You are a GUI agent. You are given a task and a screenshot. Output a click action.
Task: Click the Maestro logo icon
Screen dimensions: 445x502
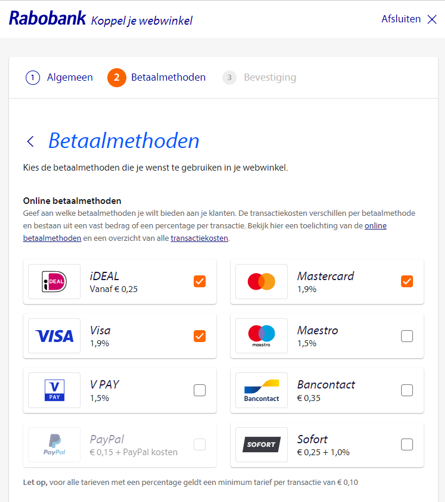coord(261,336)
